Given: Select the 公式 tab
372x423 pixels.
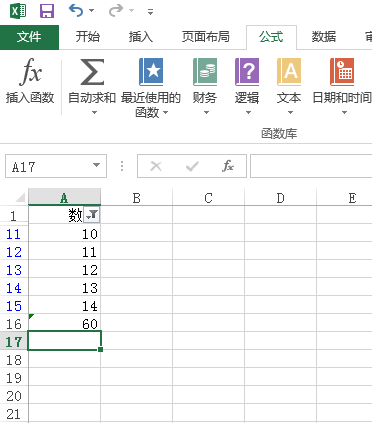Looking at the screenshot, I should [x=271, y=37].
